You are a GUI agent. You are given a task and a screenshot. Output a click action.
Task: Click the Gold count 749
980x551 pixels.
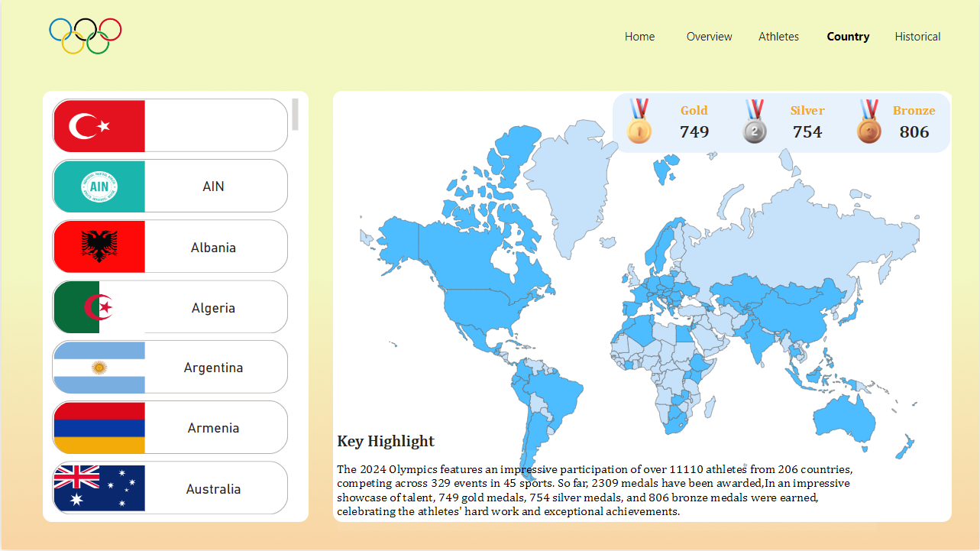tap(694, 132)
